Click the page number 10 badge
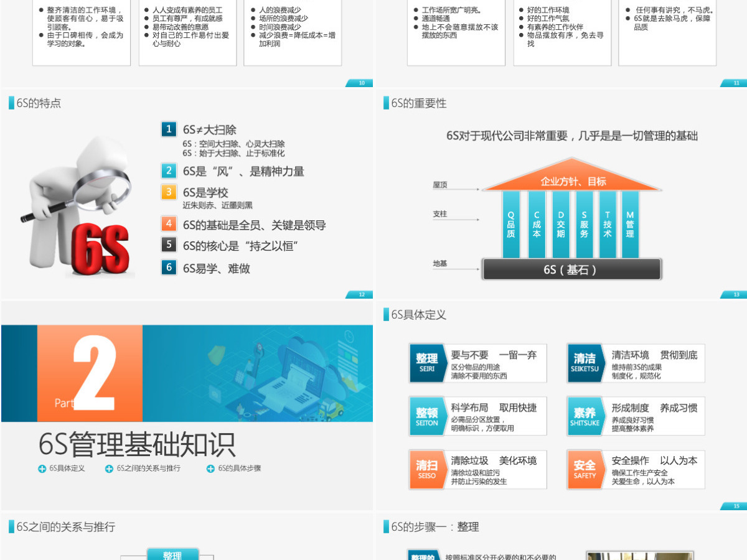 360,83
